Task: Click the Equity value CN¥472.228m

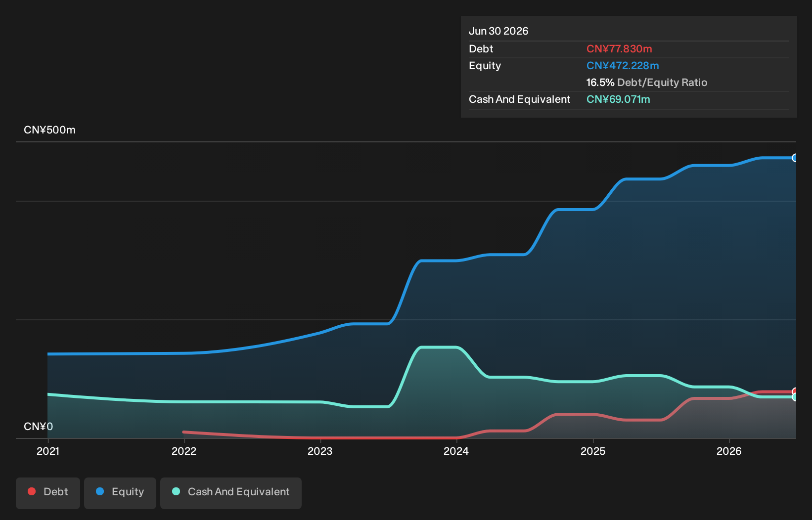Action: [x=623, y=66]
